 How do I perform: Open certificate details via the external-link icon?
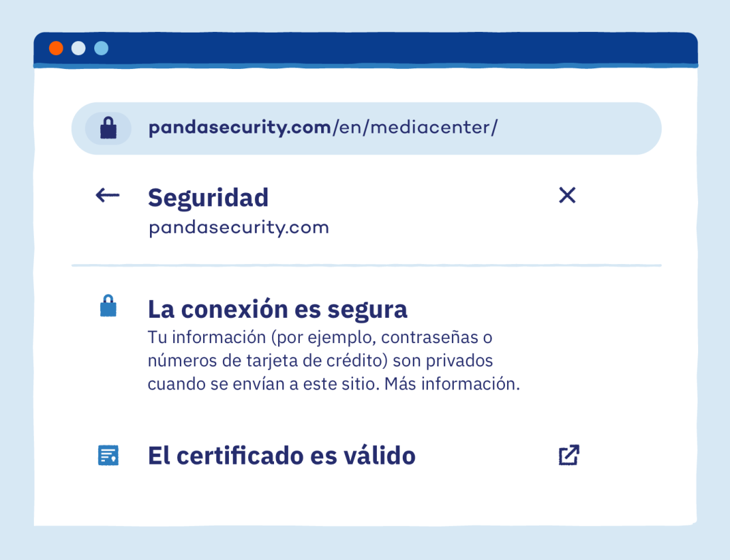pos(569,455)
